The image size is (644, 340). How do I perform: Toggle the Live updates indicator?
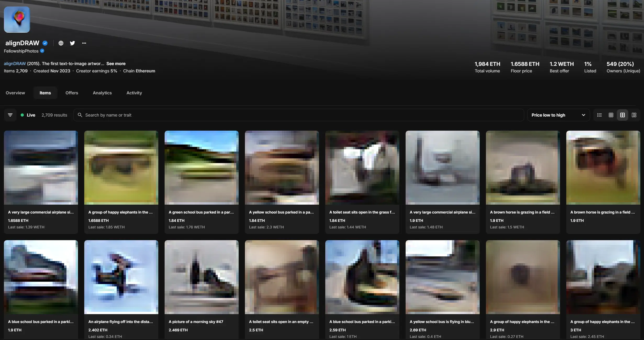28,115
